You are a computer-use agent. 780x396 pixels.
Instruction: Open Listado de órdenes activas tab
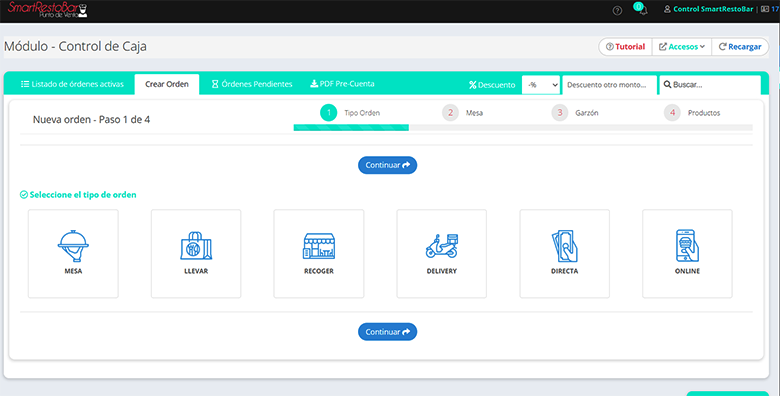pos(72,84)
